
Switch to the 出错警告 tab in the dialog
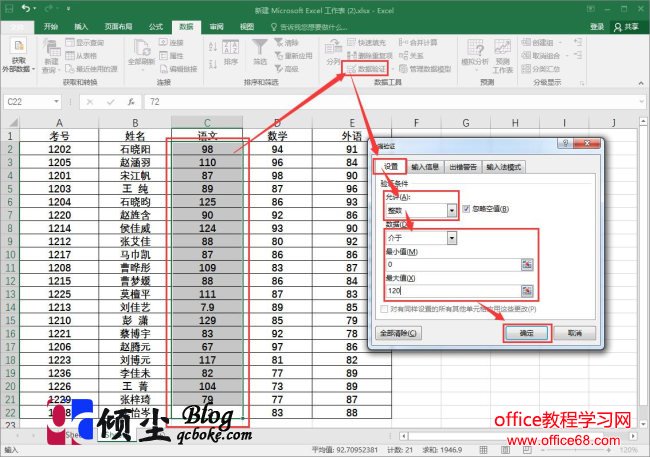(463, 167)
